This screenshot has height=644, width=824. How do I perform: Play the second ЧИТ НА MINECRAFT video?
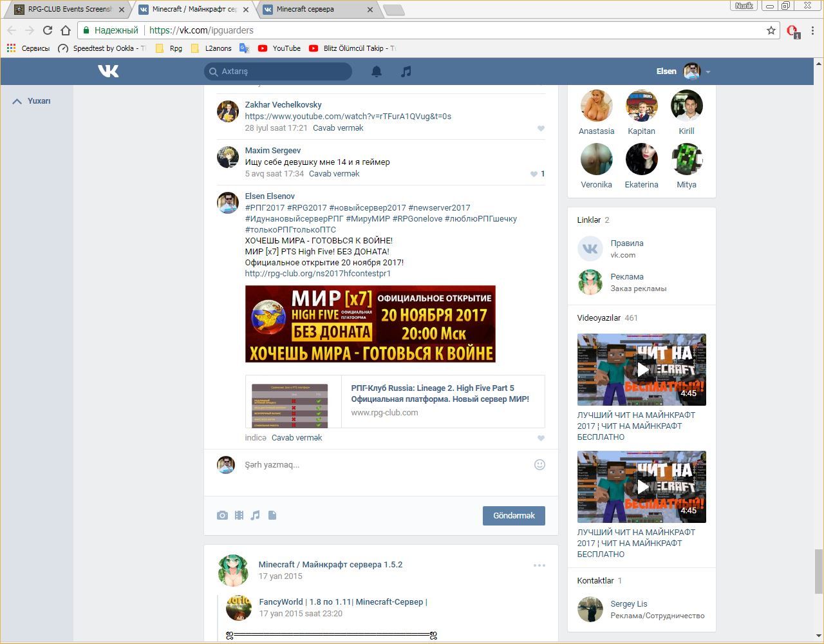(x=642, y=487)
